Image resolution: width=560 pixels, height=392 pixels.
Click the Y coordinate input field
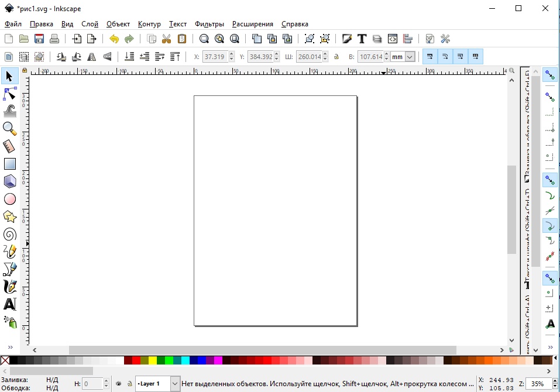tap(260, 56)
